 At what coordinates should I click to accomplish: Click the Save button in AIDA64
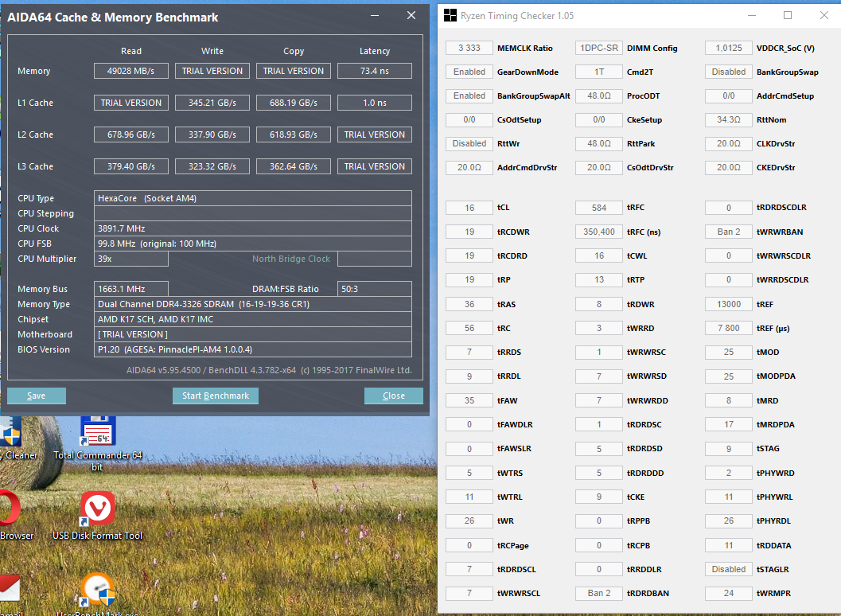click(37, 396)
